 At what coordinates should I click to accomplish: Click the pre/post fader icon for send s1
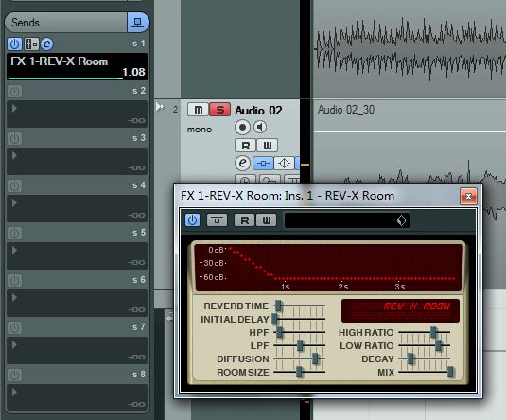(31, 44)
